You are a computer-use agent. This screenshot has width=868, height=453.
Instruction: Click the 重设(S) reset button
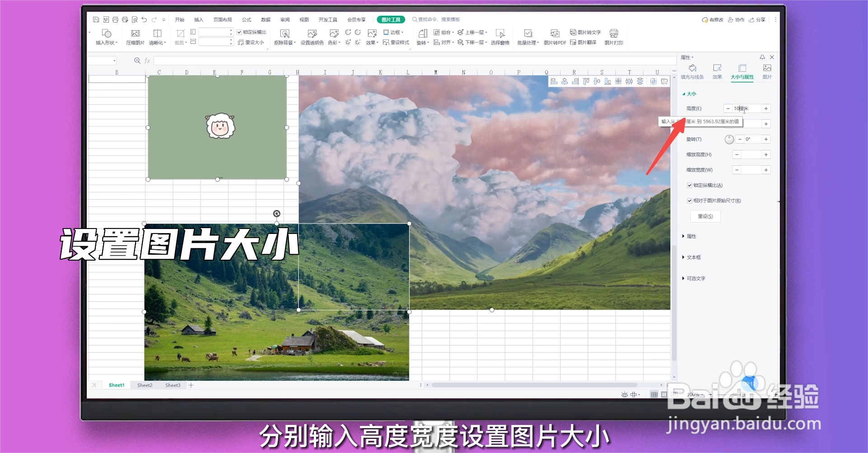click(x=705, y=216)
